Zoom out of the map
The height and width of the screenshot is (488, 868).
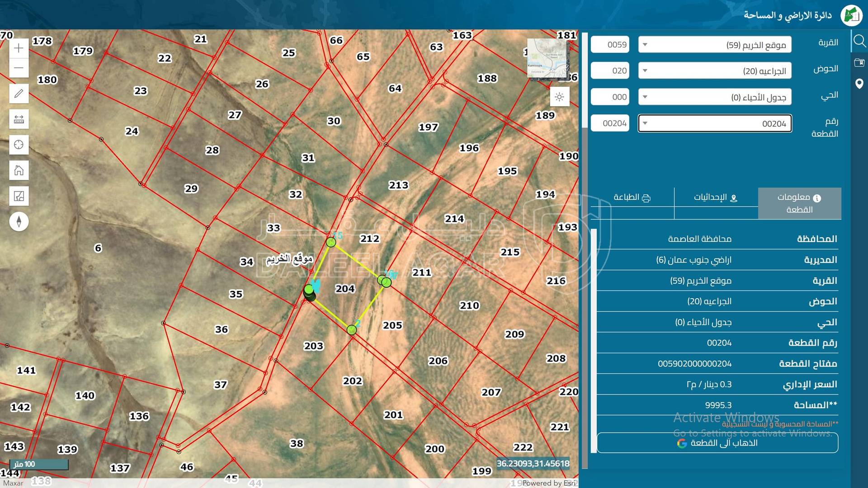19,68
